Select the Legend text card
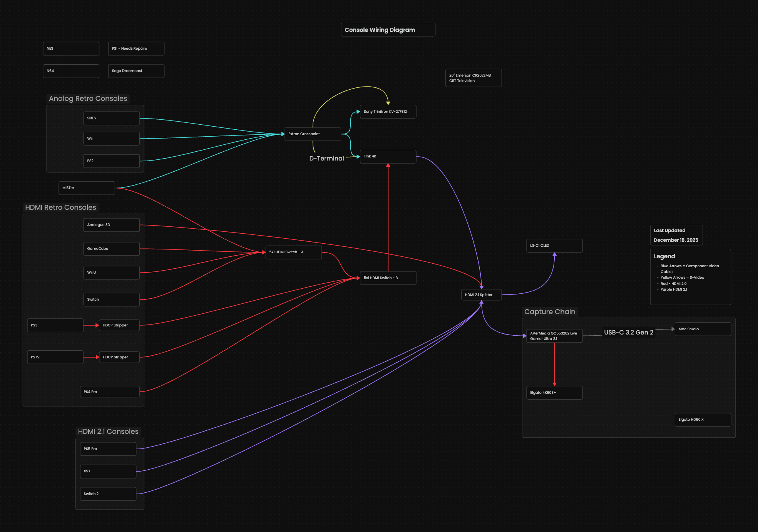 tap(690, 276)
